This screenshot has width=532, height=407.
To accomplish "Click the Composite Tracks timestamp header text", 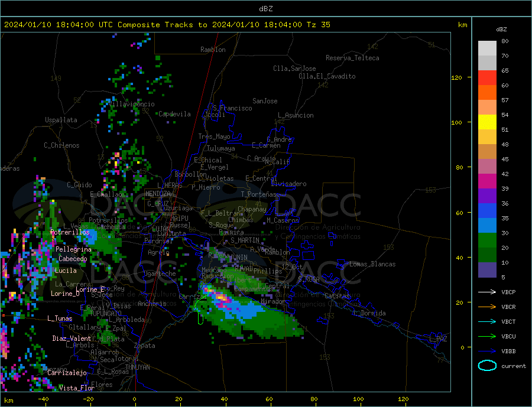I will [167, 25].
